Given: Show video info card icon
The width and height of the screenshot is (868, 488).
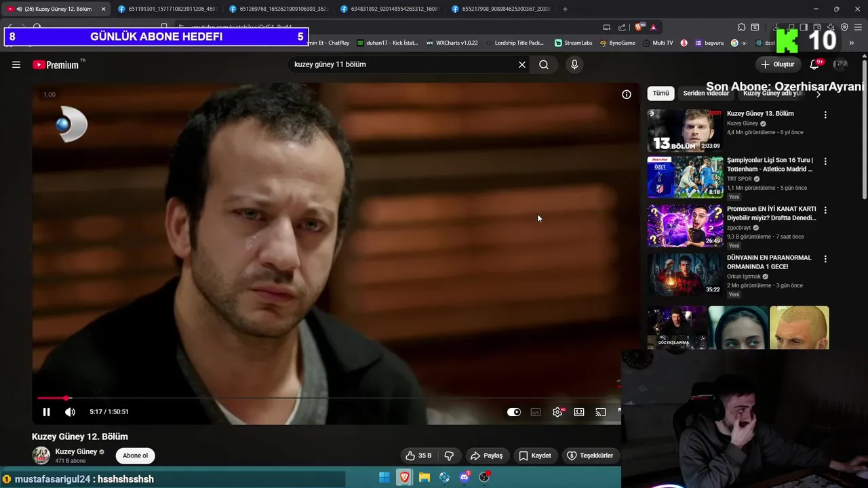Looking at the screenshot, I should click(627, 94).
